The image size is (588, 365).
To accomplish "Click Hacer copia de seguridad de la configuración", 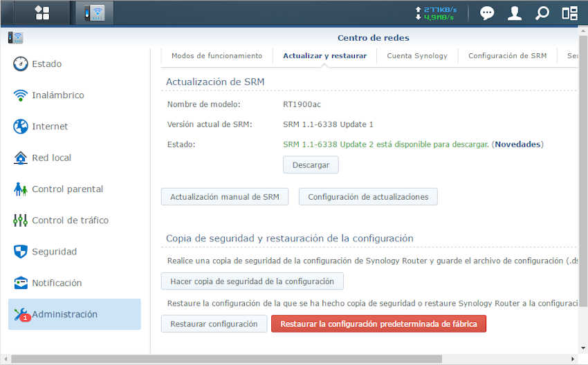I will pos(252,281).
